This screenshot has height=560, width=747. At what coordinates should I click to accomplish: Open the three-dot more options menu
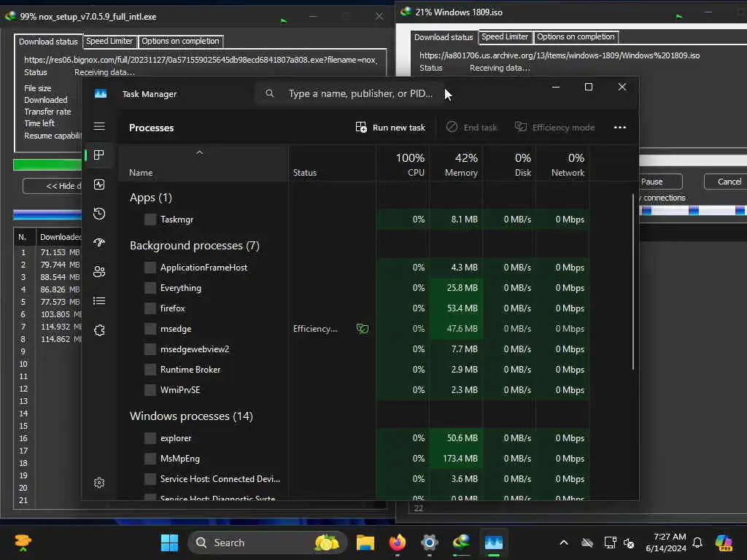tap(620, 127)
